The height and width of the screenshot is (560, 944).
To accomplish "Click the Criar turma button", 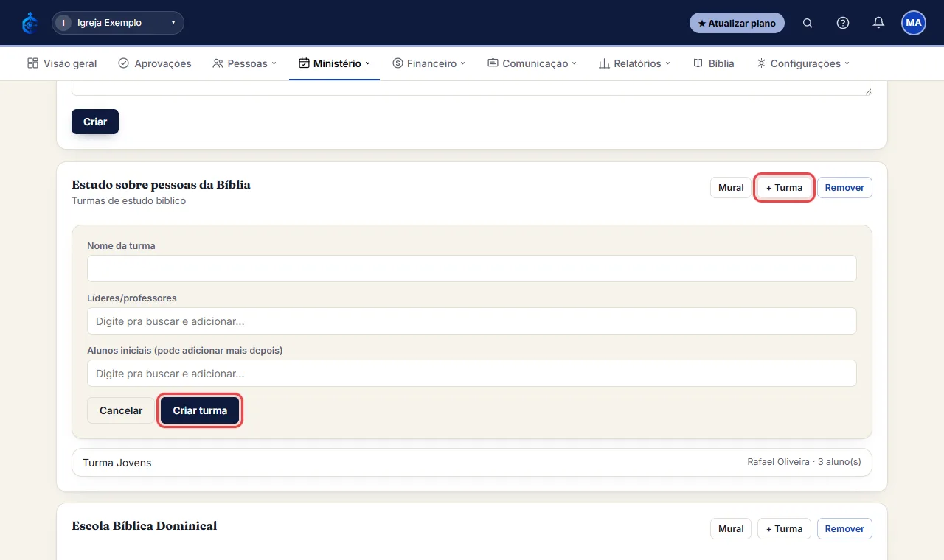I will [x=200, y=410].
